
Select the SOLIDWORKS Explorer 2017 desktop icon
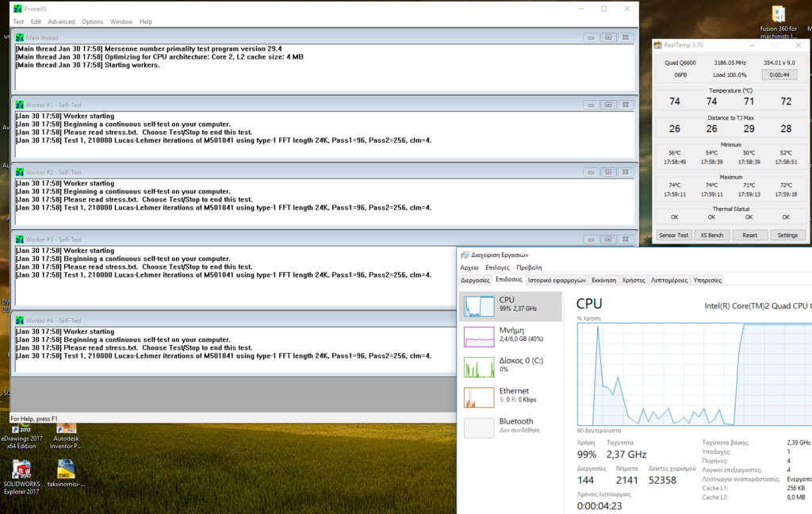pos(21,478)
